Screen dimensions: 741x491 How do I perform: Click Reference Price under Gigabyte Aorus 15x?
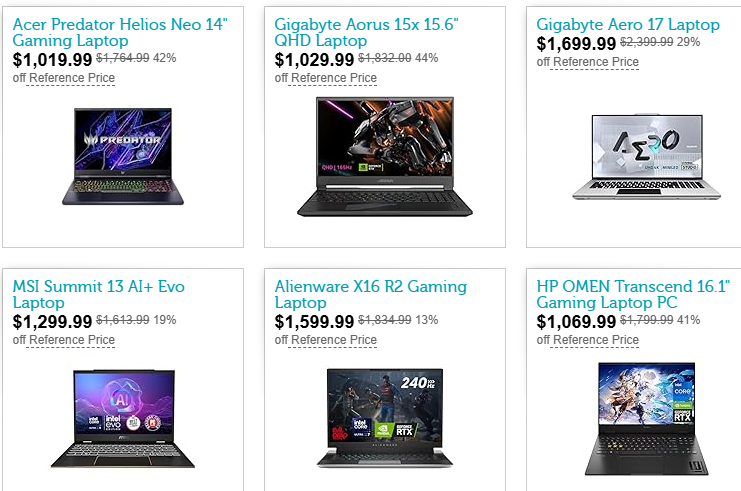(334, 78)
